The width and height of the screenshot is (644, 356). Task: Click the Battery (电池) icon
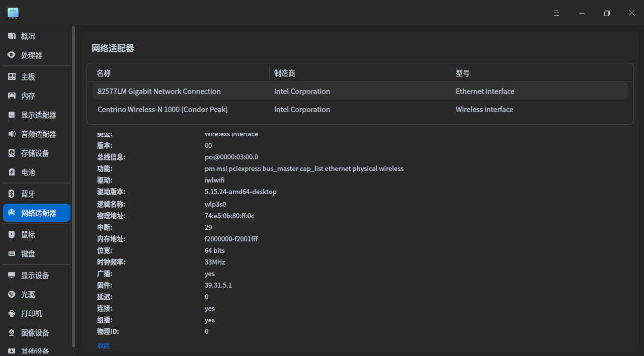click(x=12, y=172)
